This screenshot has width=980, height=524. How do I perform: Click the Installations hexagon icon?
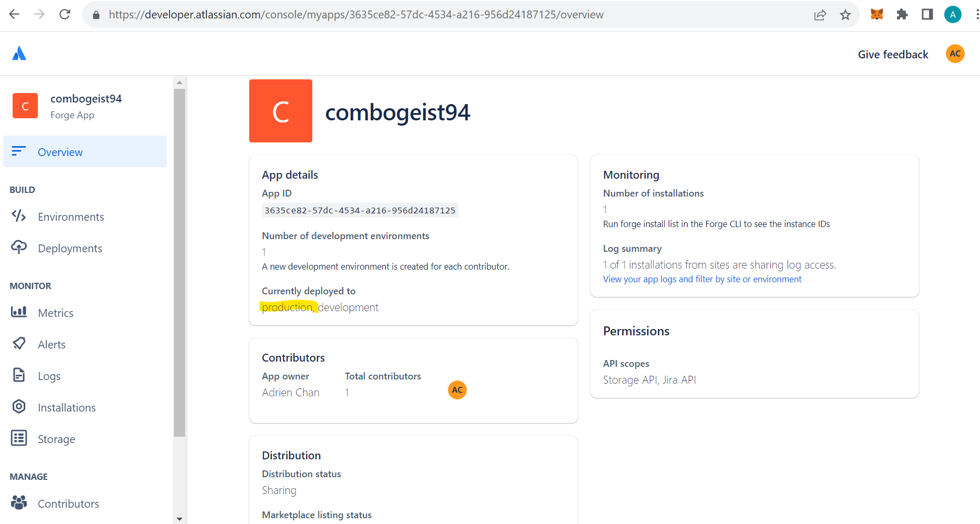pyautogui.click(x=19, y=407)
